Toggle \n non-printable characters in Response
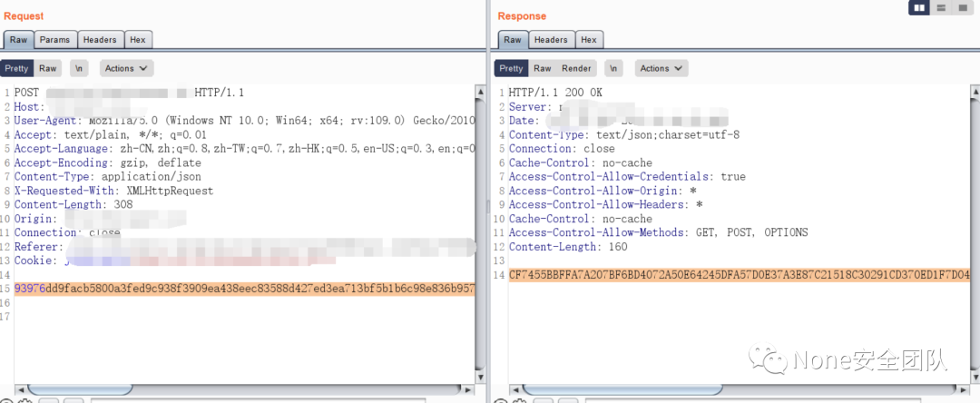 [x=614, y=68]
